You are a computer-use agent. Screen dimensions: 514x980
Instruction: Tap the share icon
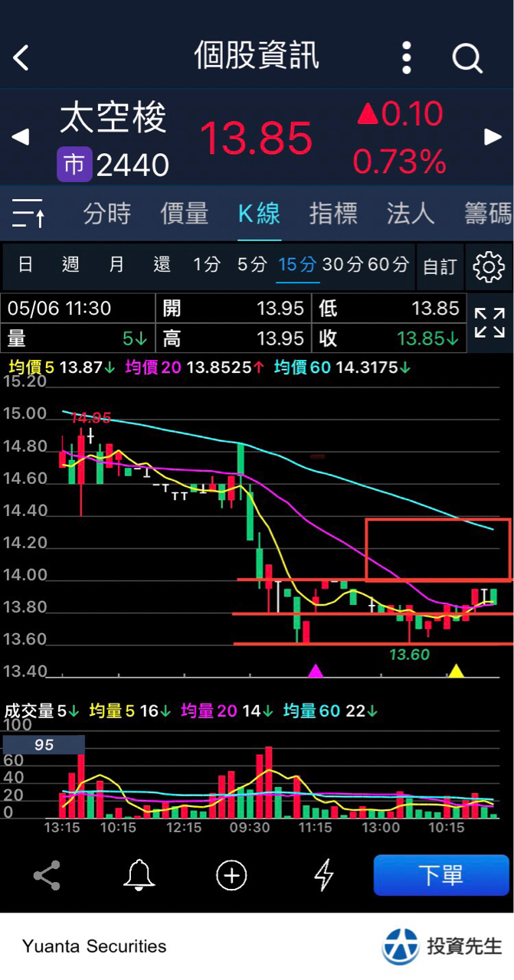tap(47, 874)
